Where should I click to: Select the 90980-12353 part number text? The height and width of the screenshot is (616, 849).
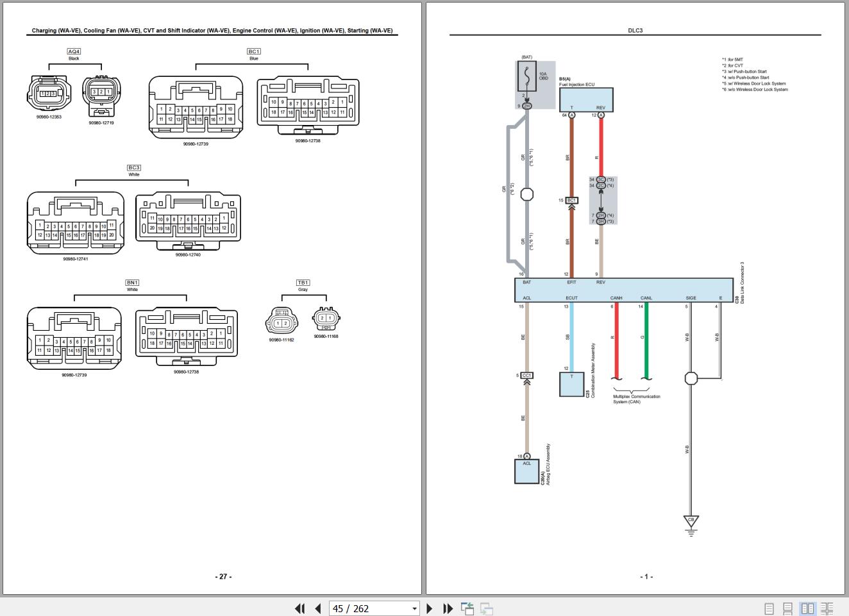(50, 118)
